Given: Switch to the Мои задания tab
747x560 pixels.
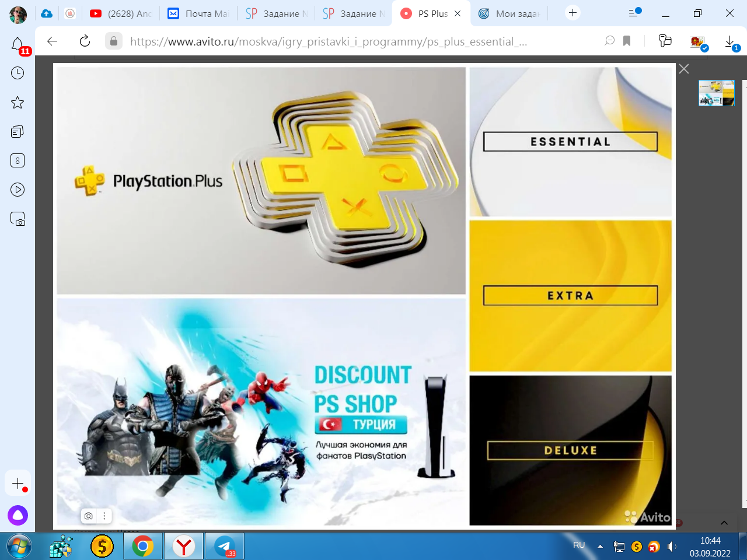Looking at the screenshot, I should (x=509, y=13).
